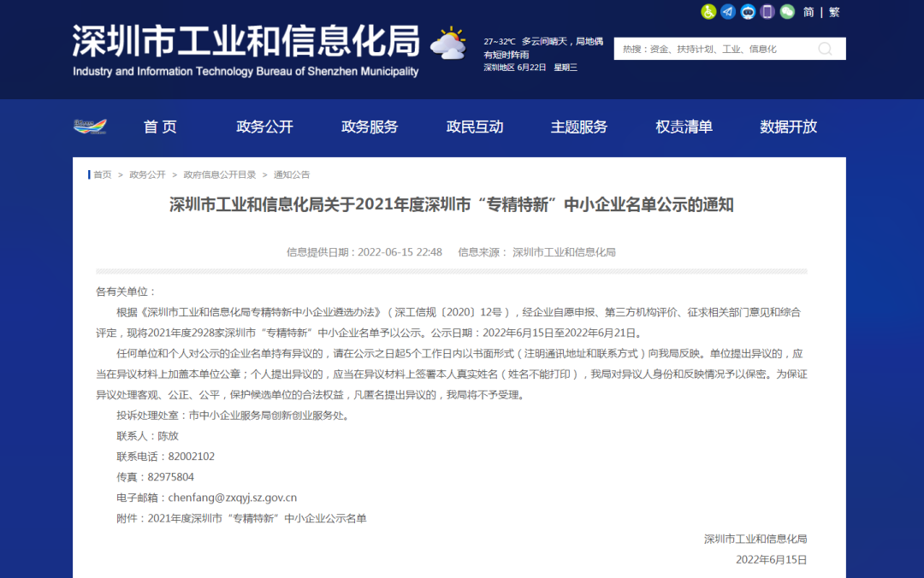Click the search magnifier icon
This screenshot has width=924, height=578.
click(x=824, y=49)
